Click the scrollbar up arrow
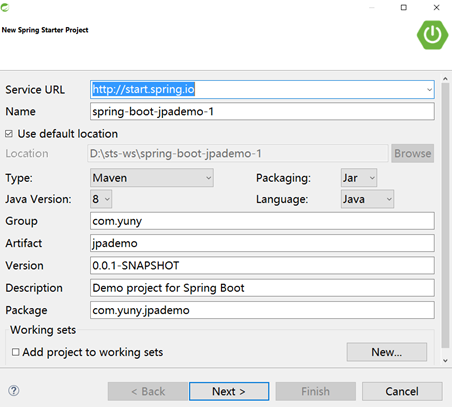 [445, 79]
